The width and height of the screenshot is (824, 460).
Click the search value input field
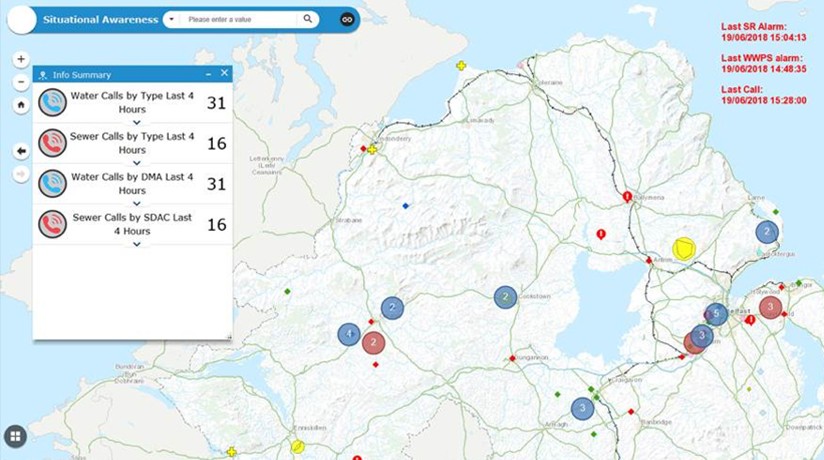pos(238,19)
